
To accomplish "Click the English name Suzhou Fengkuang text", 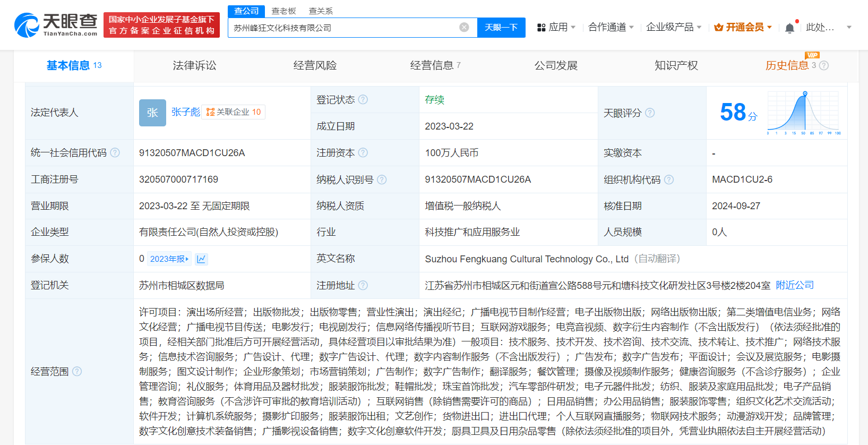I will tap(527, 259).
